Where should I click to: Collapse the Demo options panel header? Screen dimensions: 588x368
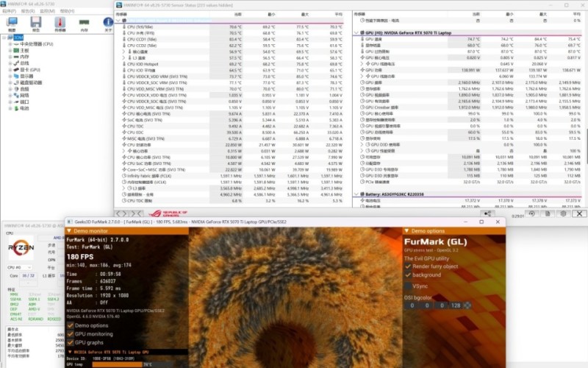407,230
